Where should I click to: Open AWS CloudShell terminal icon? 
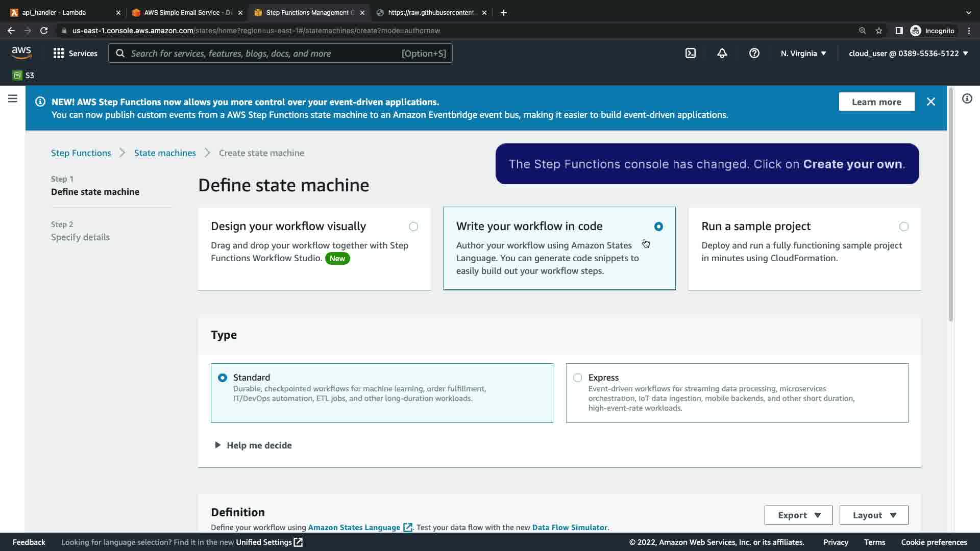[690, 53]
